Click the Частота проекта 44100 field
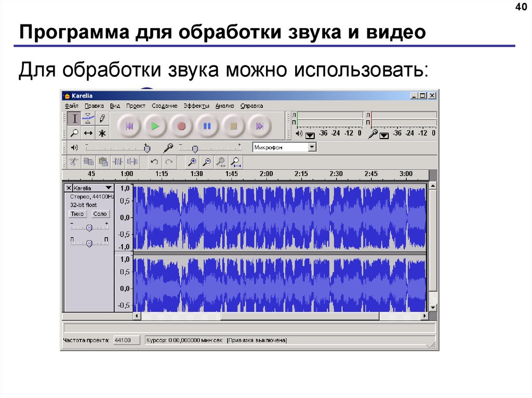 click(127, 340)
